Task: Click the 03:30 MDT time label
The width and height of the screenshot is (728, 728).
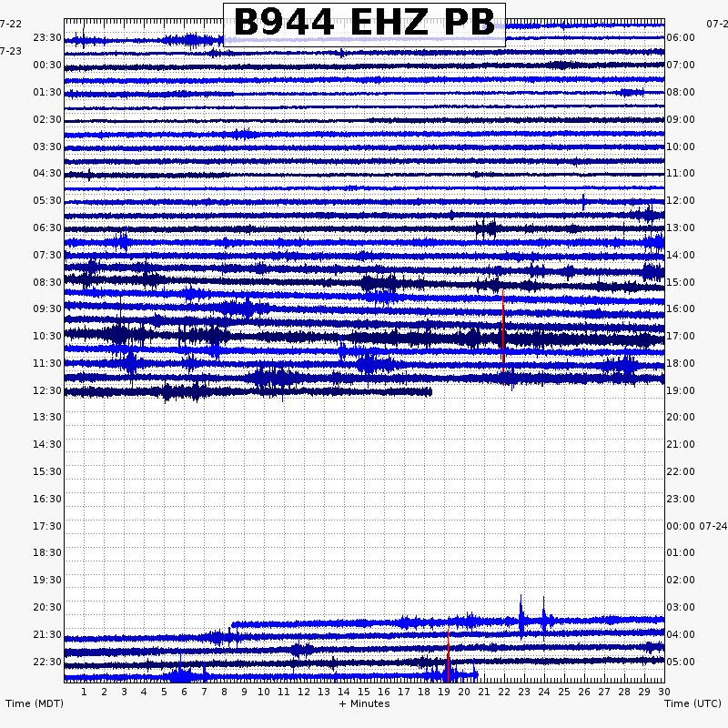Action: pyautogui.click(x=47, y=147)
